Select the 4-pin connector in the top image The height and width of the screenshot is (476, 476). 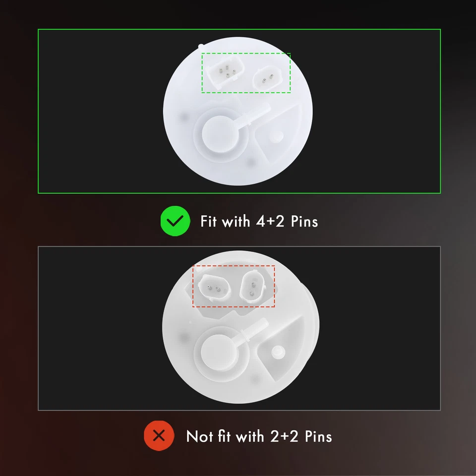226,72
